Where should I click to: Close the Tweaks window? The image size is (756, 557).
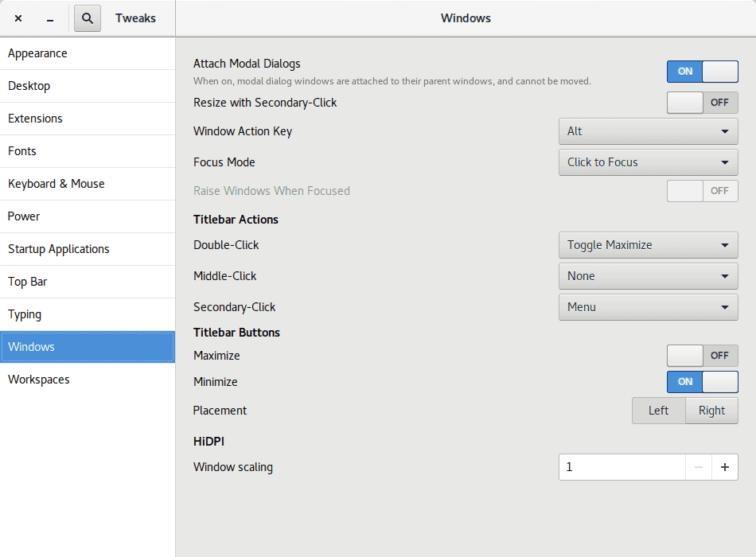pyautogui.click(x=18, y=18)
